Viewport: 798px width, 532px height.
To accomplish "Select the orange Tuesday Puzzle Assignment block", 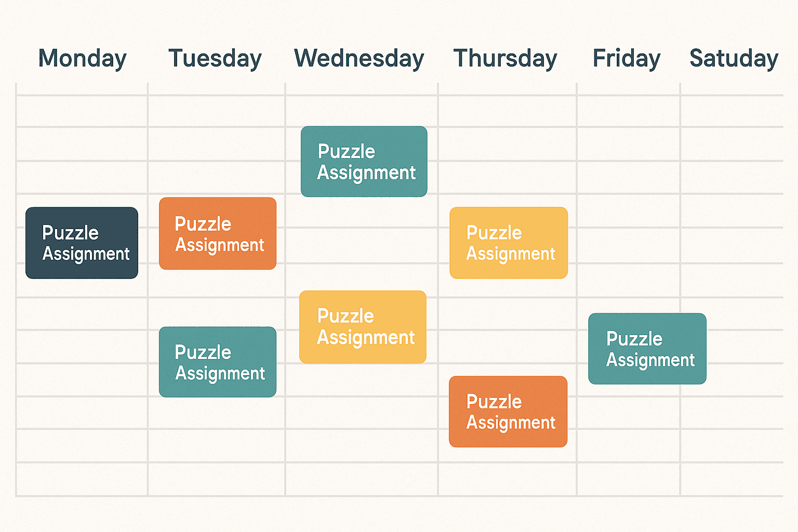I will coord(218,233).
